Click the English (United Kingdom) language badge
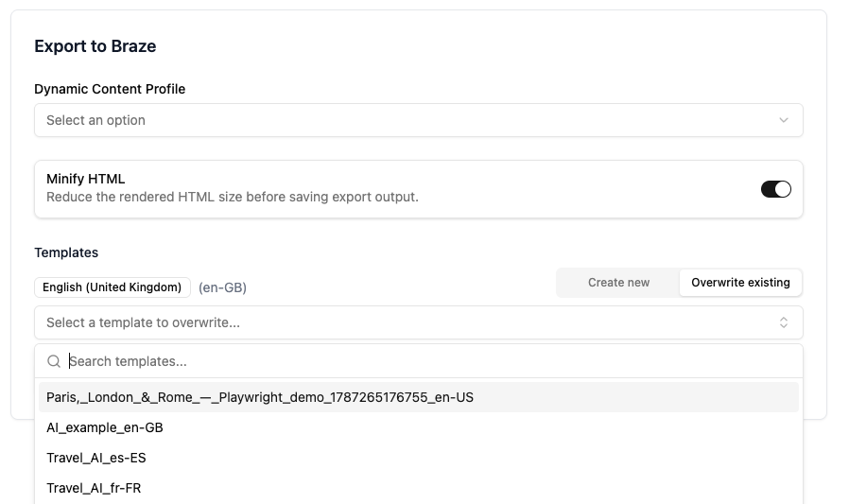The height and width of the screenshot is (504, 849). click(x=113, y=287)
